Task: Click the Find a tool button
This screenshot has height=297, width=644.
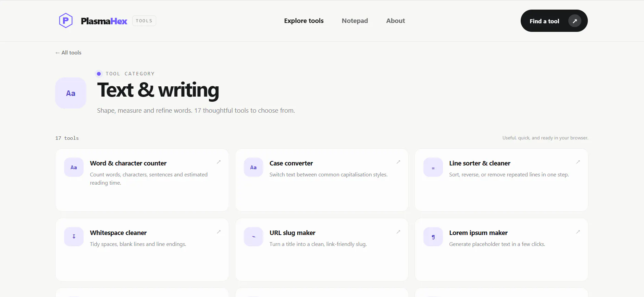Action: [554, 21]
